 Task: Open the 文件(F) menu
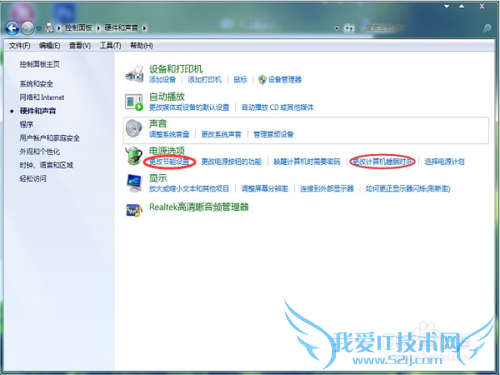[x=20, y=46]
